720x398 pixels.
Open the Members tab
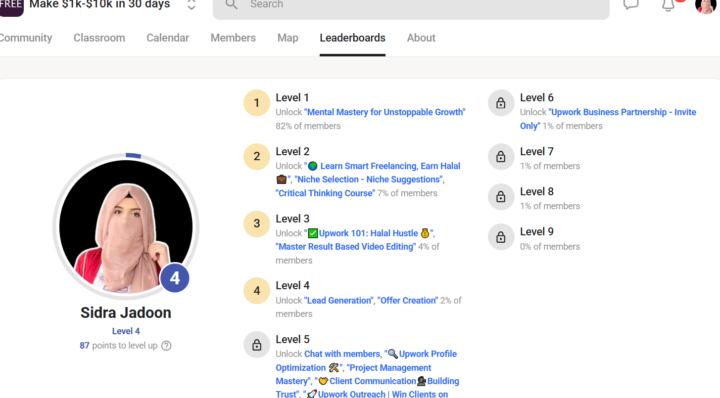(x=233, y=38)
